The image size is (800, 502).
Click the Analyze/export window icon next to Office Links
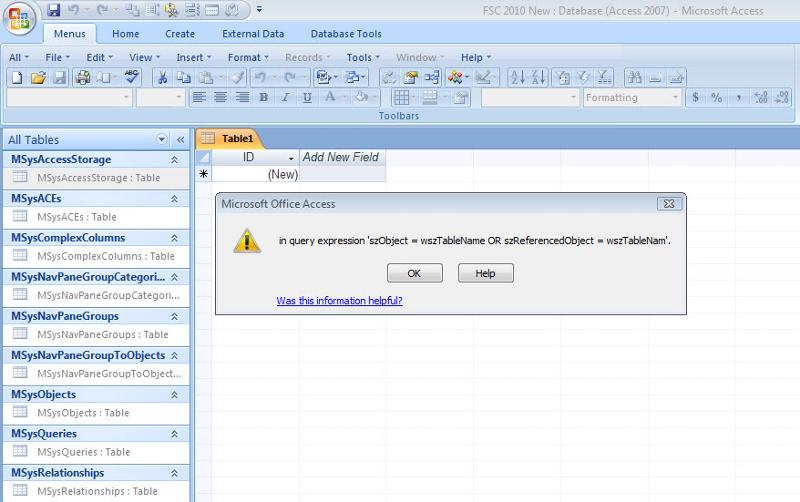pyautogui.click(x=355, y=78)
